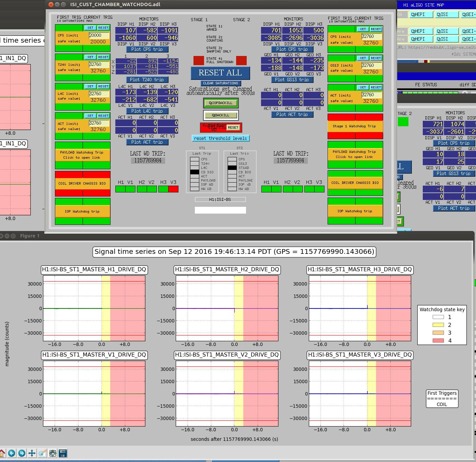
Task: Open the second-row HEPI menu in Site Map
Action: pos(420,31)
